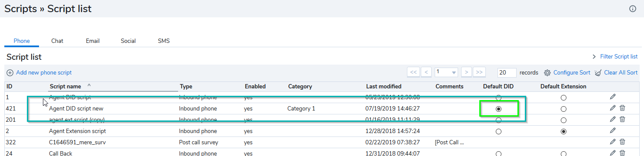
Task: Click the Configure Sort link
Action: 572,73
